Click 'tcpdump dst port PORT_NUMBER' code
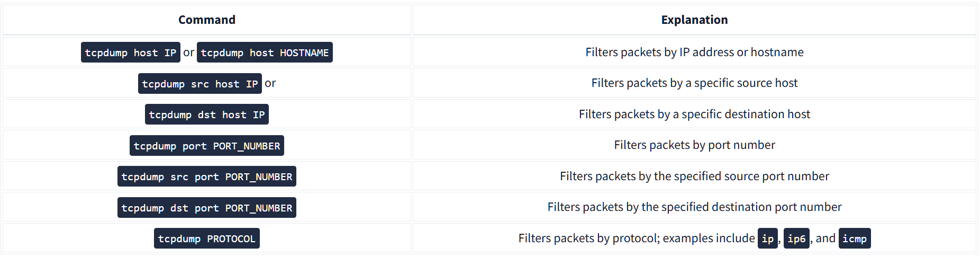The image size is (980, 256). click(x=206, y=208)
